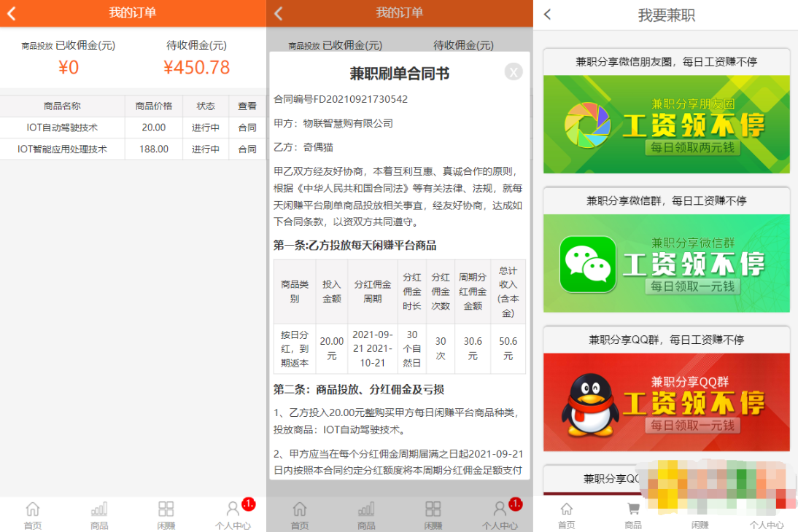798x532 pixels.
Task: Select the 待收佣金 amount ¥450.78
Action: click(x=198, y=66)
